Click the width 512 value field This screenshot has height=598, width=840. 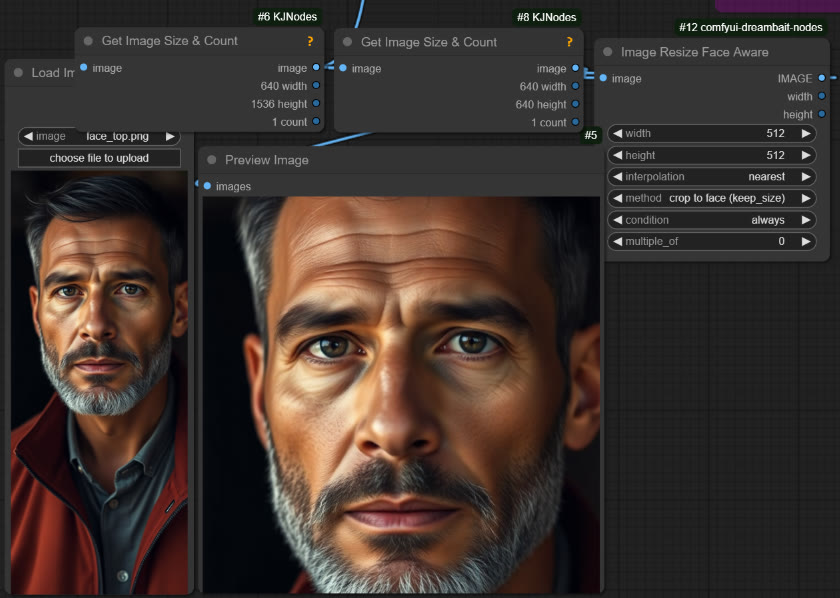pyautogui.click(x=712, y=133)
